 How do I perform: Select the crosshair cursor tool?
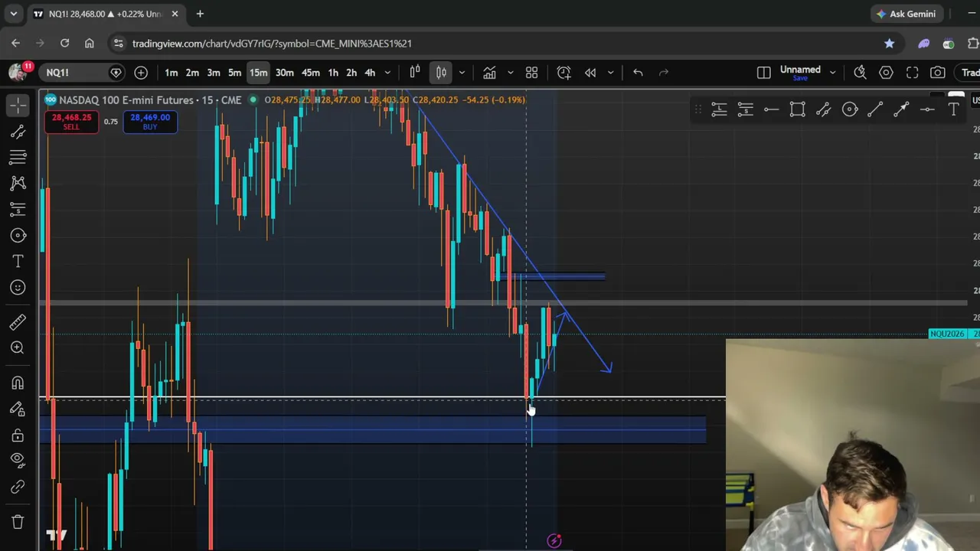point(18,105)
